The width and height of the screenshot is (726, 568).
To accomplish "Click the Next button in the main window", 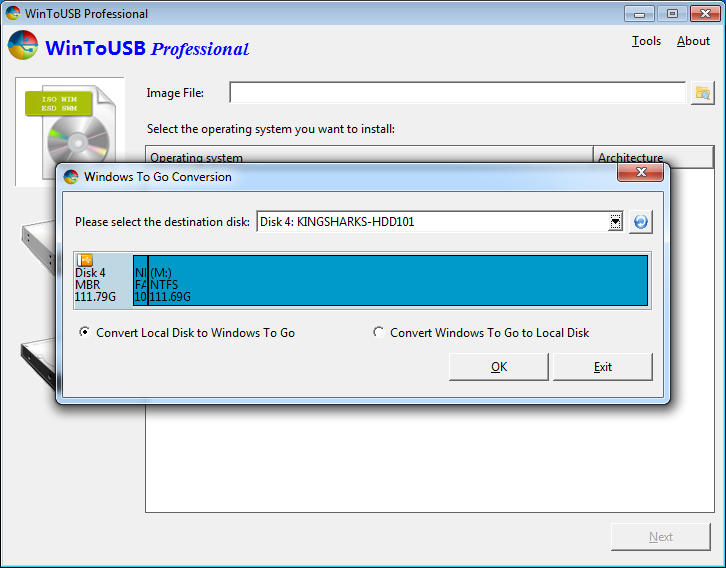I will [x=661, y=537].
